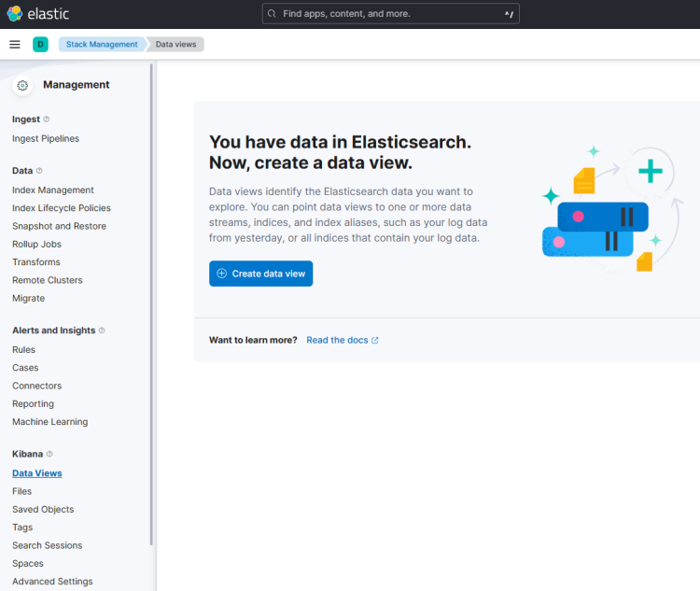Focus the Find apps, content search field
Viewport: 700px width, 591px height.
pyautogui.click(x=391, y=14)
